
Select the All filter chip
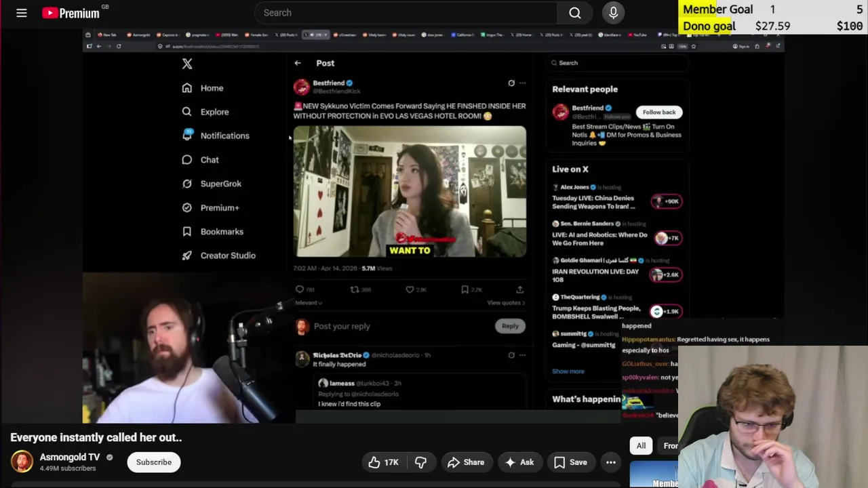pyautogui.click(x=641, y=445)
